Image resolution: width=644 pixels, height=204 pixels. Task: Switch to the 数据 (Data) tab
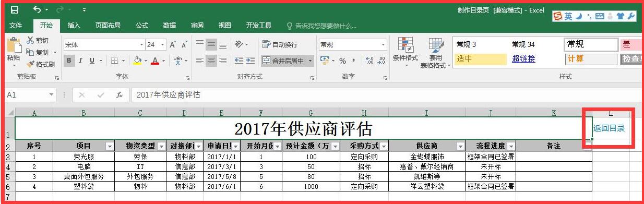pos(170,25)
